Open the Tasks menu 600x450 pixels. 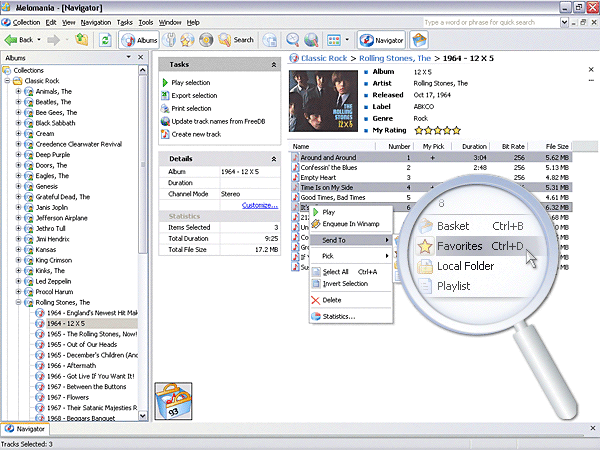pos(125,23)
